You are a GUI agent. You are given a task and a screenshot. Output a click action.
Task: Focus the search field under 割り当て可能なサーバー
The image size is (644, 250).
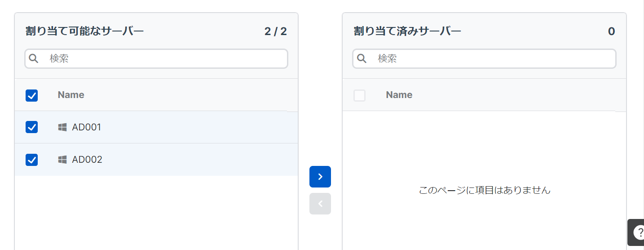[162, 58]
